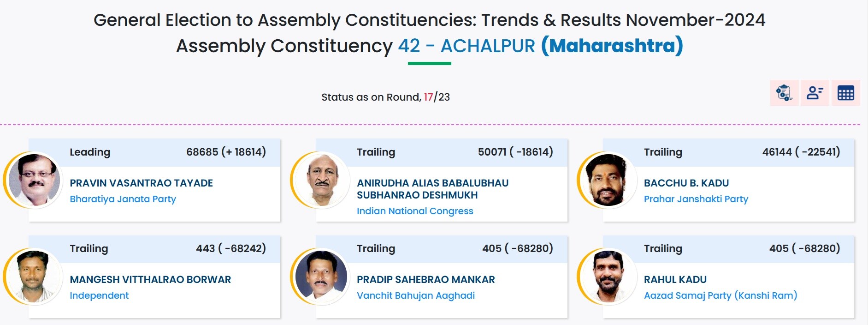Click the 42 - ACHALPUR constituency title
The width and height of the screenshot is (868, 325).
coord(466,46)
